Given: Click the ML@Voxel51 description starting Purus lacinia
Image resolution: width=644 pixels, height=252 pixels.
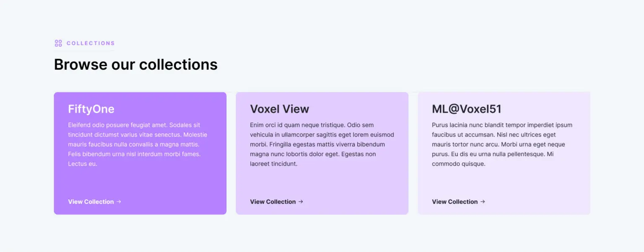Looking at the screenshot, I should (x=502, y=144).
